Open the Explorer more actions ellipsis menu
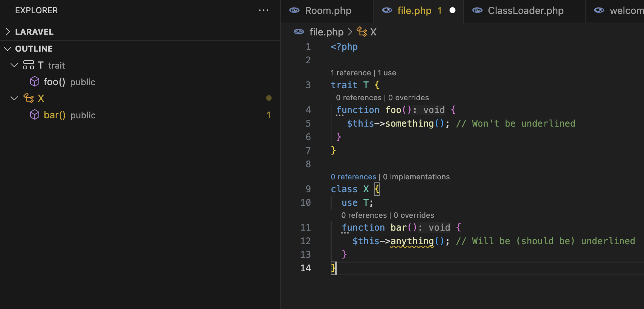 point(264,10)
